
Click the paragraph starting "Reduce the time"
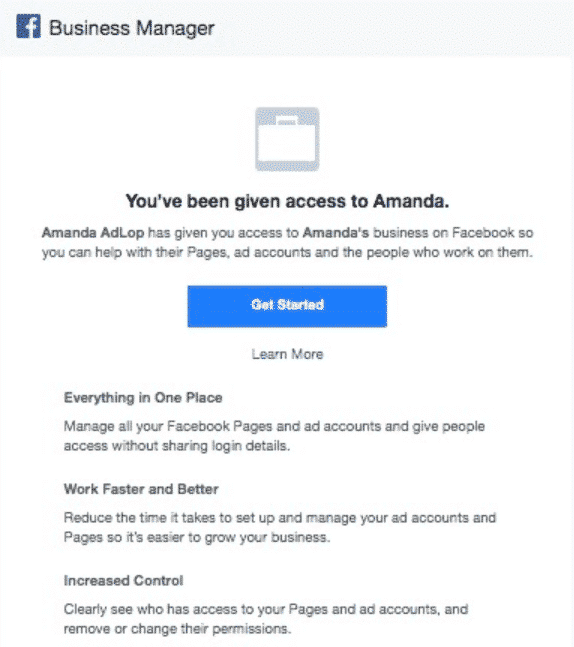pyautogui.click(x=280, y=527)
